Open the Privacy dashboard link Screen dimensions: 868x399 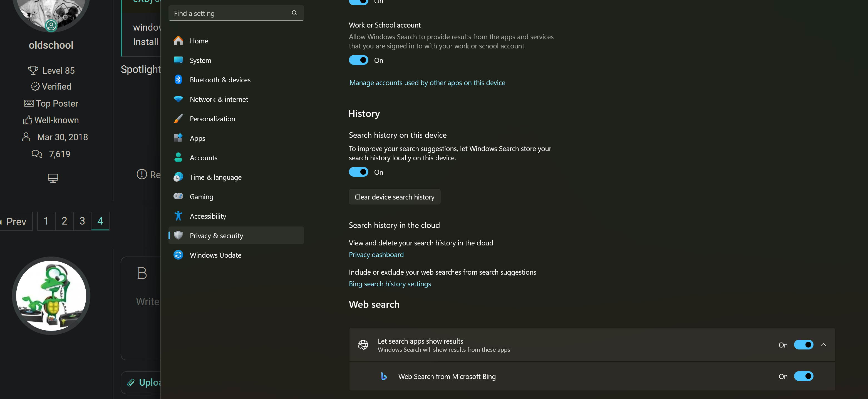tap(376, 255)
